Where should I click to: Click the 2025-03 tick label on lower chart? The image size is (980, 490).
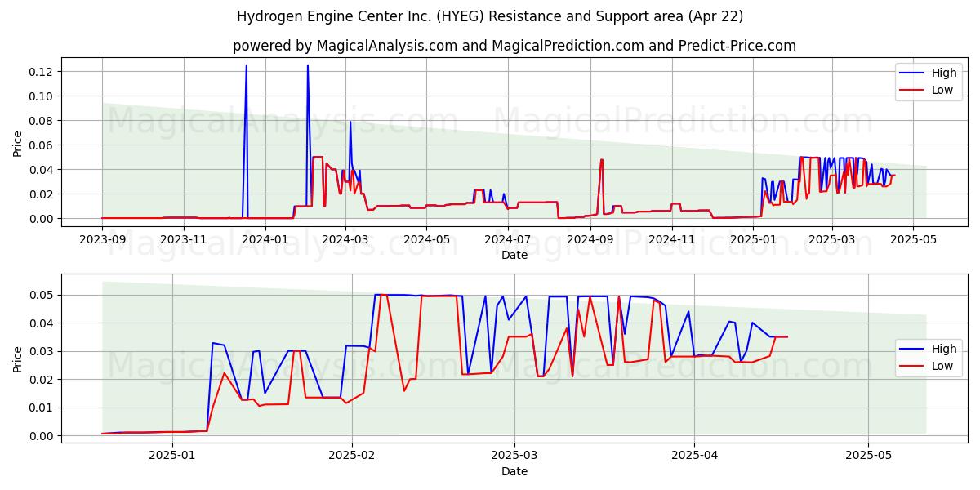pyautogui.click(x=514, y=456)
